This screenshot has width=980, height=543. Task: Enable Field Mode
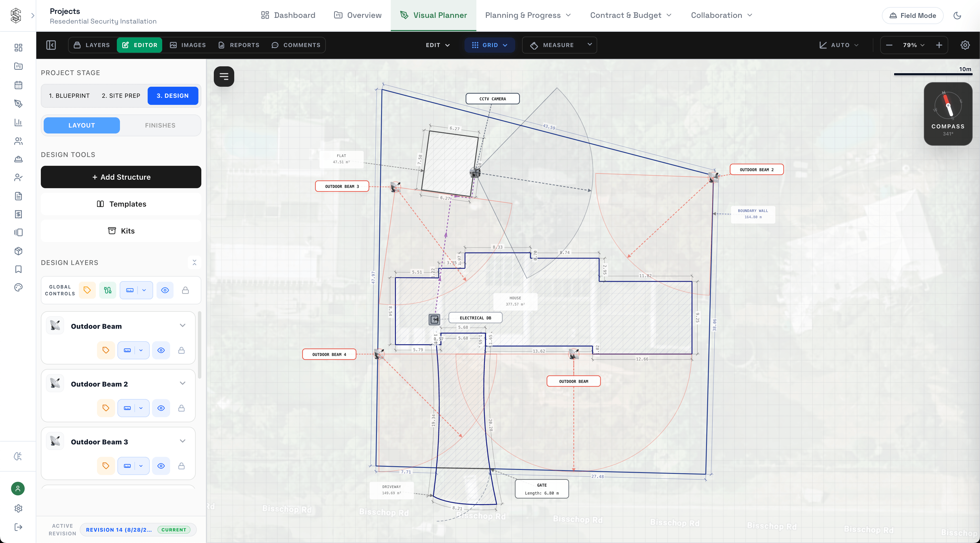(x=912, y=16)
